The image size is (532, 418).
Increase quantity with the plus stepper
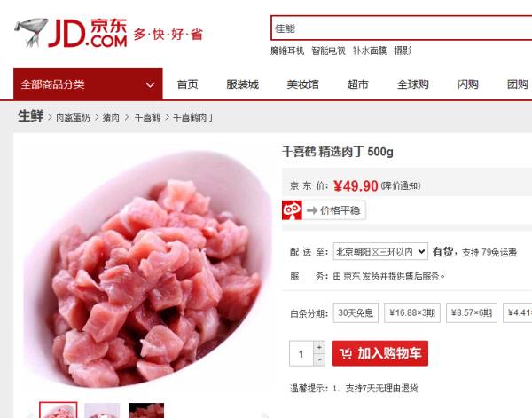[319, 347]
